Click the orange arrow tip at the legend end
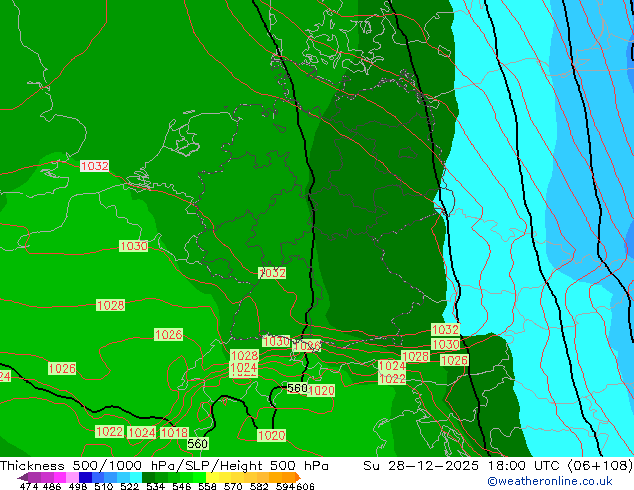The height and width of the screenshot is (490, 634). pyautogui.click(x=298, y=477)
